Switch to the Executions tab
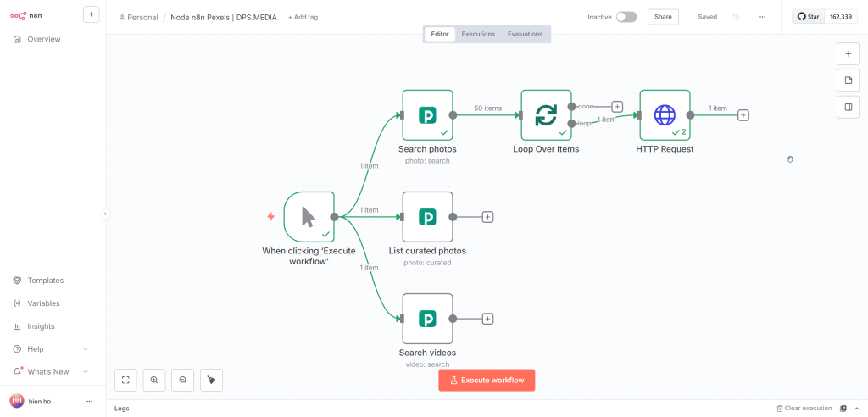868x417 pixels. tap(478, 34)
